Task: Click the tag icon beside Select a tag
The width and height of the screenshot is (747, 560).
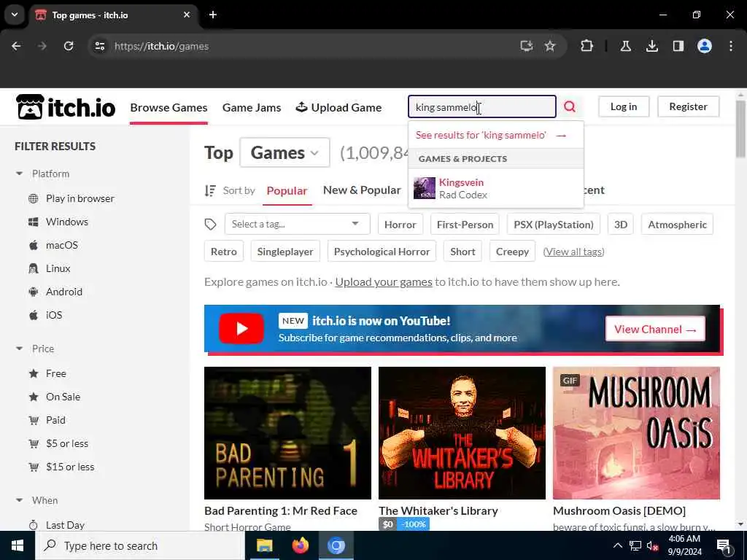Action: (x=211, y=225)
